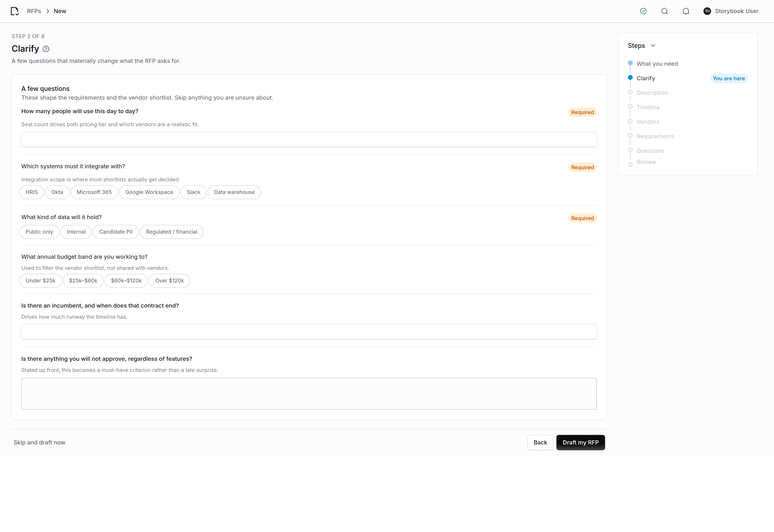Select the Under $25k budget band
Image resolution: width=774 pixels, height=532 pixels.
click(x=40, y=281)
